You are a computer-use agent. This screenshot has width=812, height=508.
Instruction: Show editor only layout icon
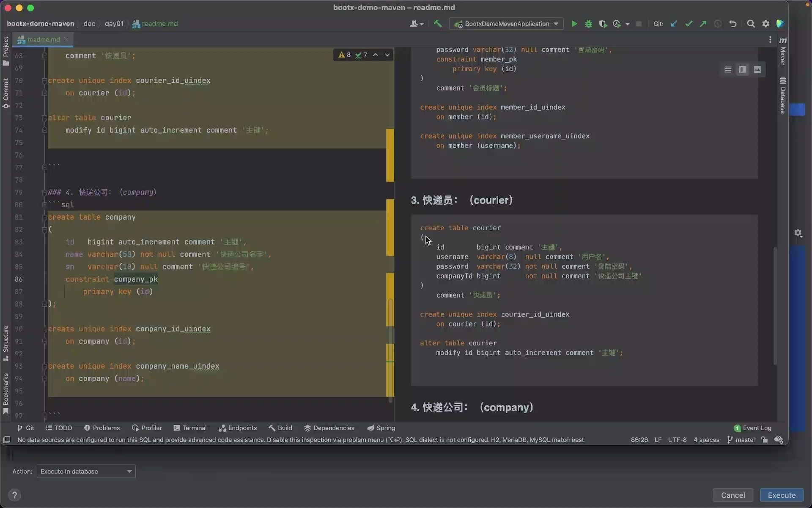728,69
